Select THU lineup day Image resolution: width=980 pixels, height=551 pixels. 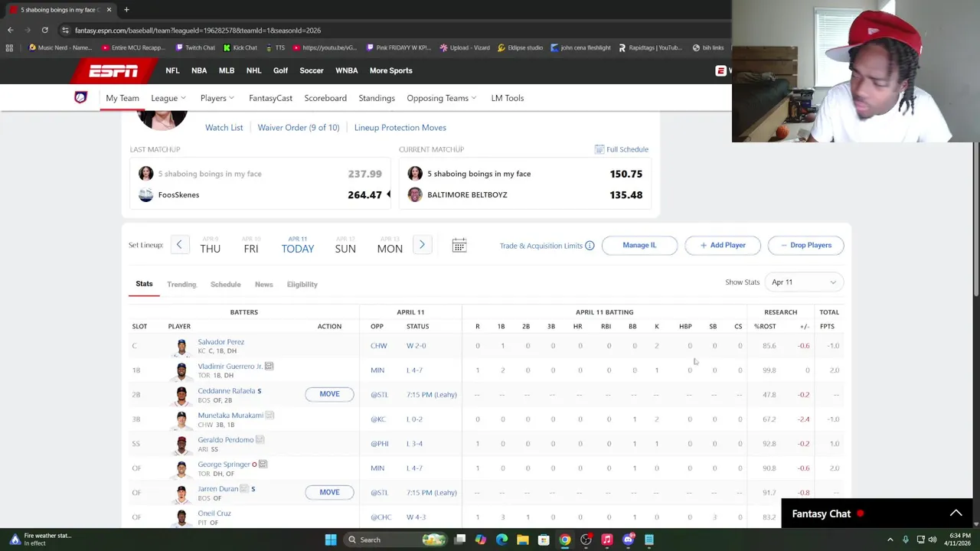pyautogui.click(x=210, y=246)
